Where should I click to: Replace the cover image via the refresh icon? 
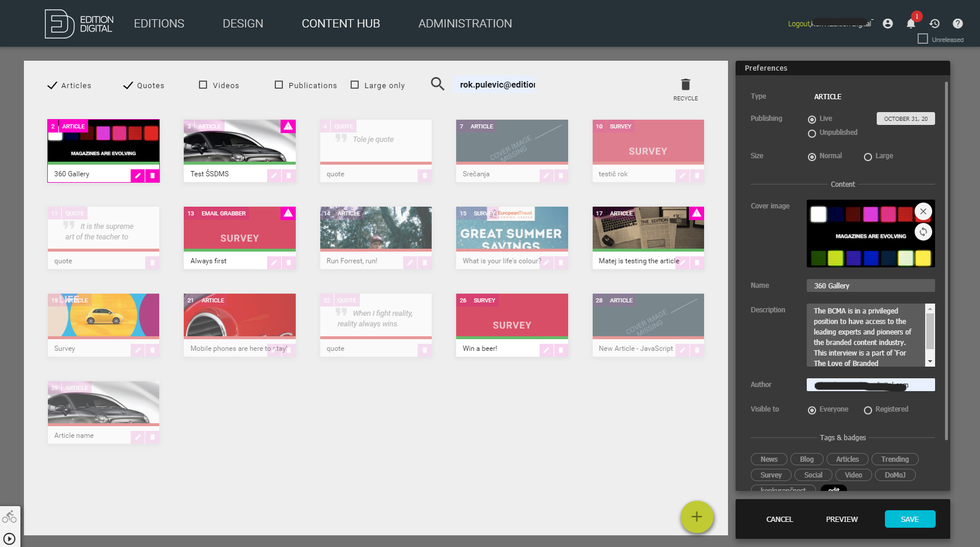click(x=923, y=232)
